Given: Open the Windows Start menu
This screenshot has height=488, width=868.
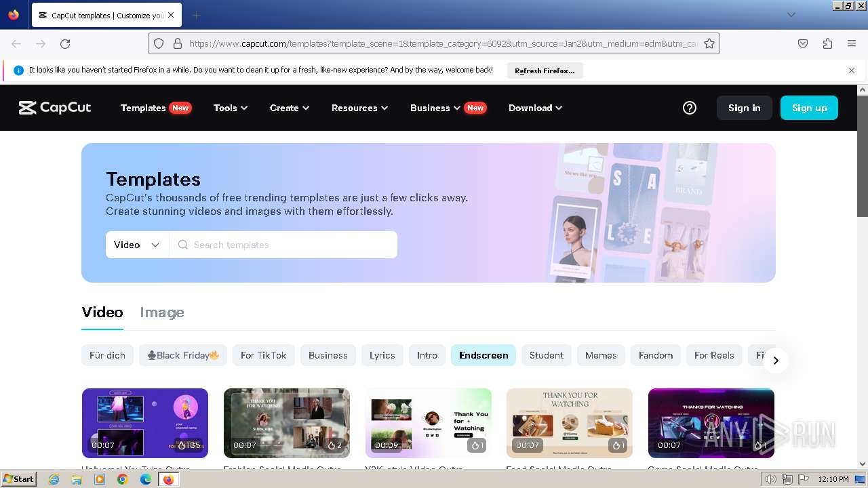Looking at the screenshot, I should pyautogui.click(x=19, y=479).
